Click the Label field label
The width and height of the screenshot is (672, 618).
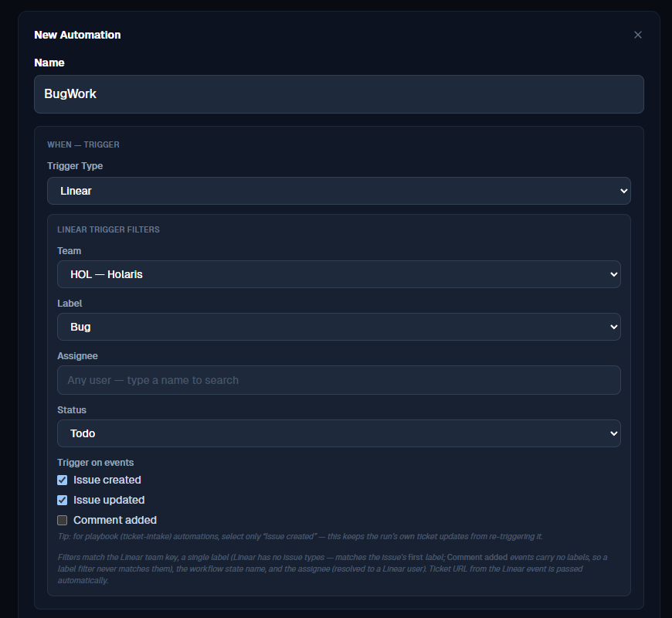(x=70, y=304)
